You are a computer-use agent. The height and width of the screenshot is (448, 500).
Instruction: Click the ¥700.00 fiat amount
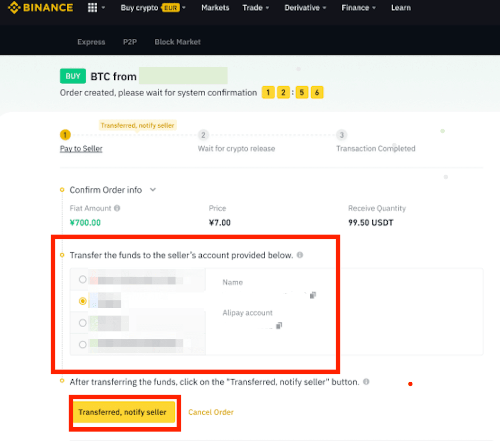(x=85, y=223)
